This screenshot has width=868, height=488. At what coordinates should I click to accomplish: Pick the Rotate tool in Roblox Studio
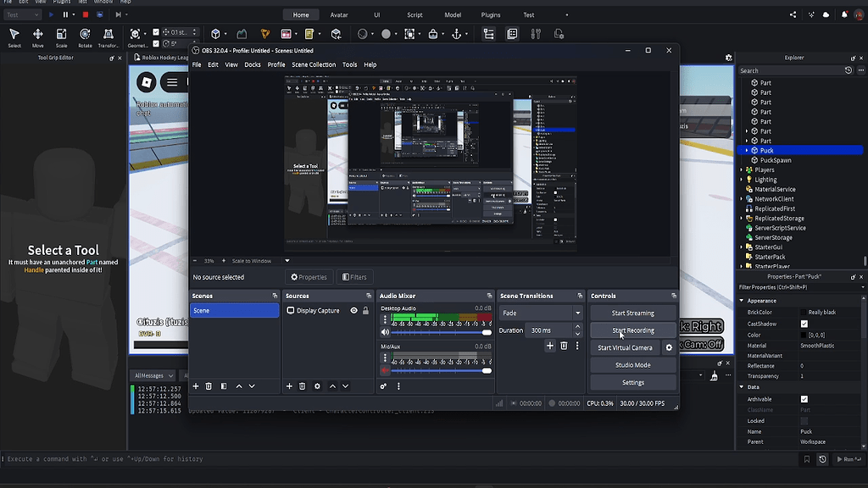point(85,37)
